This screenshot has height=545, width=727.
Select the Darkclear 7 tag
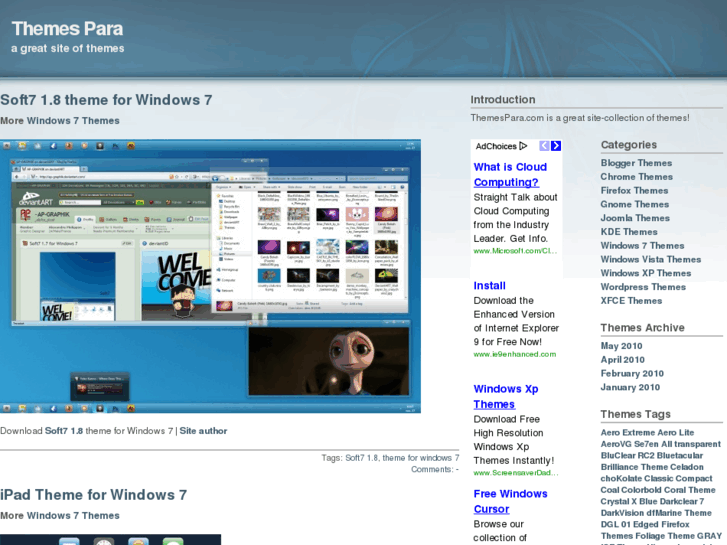[682, 502]
